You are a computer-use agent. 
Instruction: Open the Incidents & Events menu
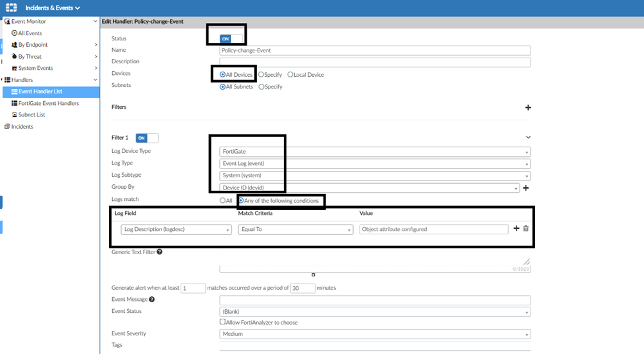coord(53,8)
